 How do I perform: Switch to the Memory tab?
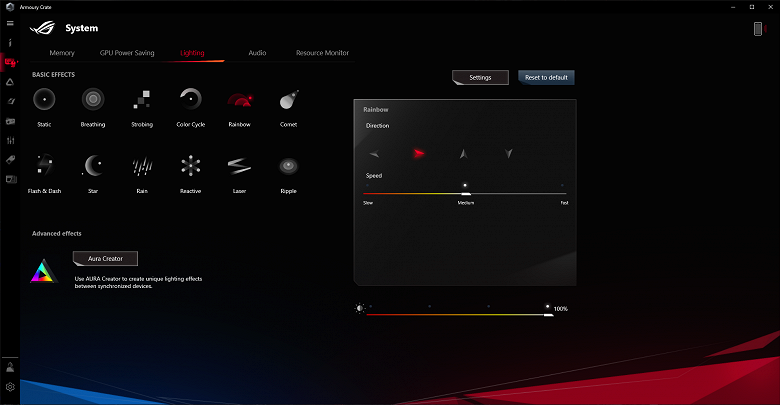click(62, 53)
